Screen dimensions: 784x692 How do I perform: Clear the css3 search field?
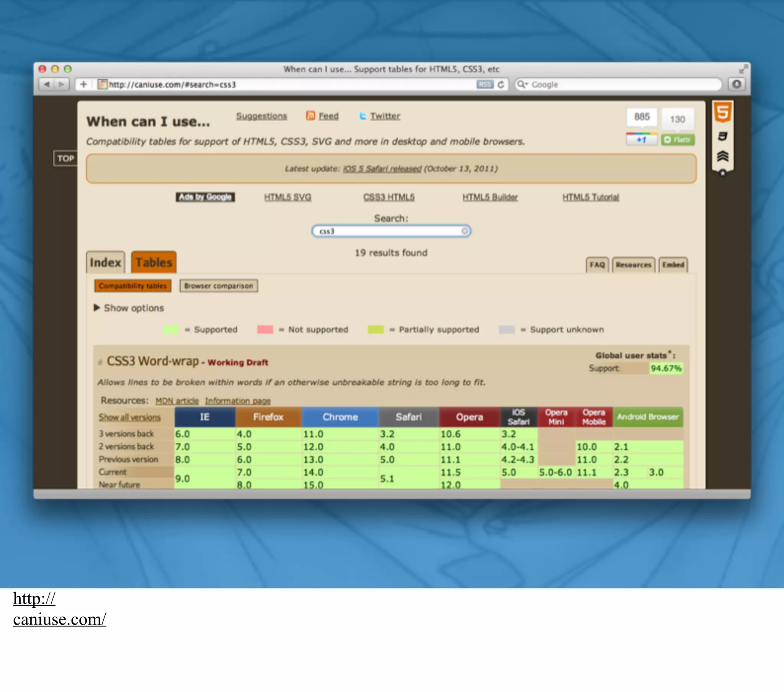[464, 231]
